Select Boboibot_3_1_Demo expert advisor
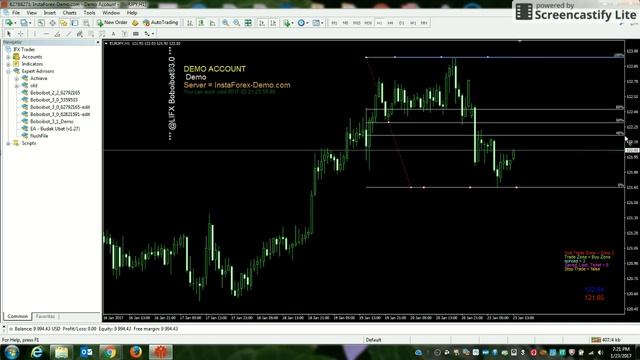640x360 pixels. click(x=51, y=122)
